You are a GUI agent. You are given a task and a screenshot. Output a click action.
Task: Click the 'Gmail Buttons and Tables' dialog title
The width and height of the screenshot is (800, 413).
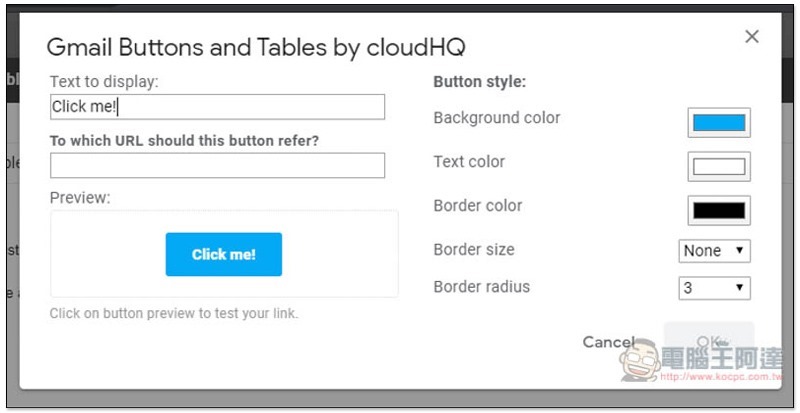tap(256, 46)
